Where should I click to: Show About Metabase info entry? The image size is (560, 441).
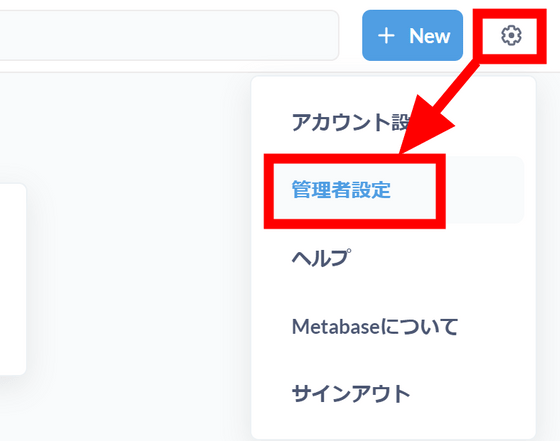pos(375,326)
